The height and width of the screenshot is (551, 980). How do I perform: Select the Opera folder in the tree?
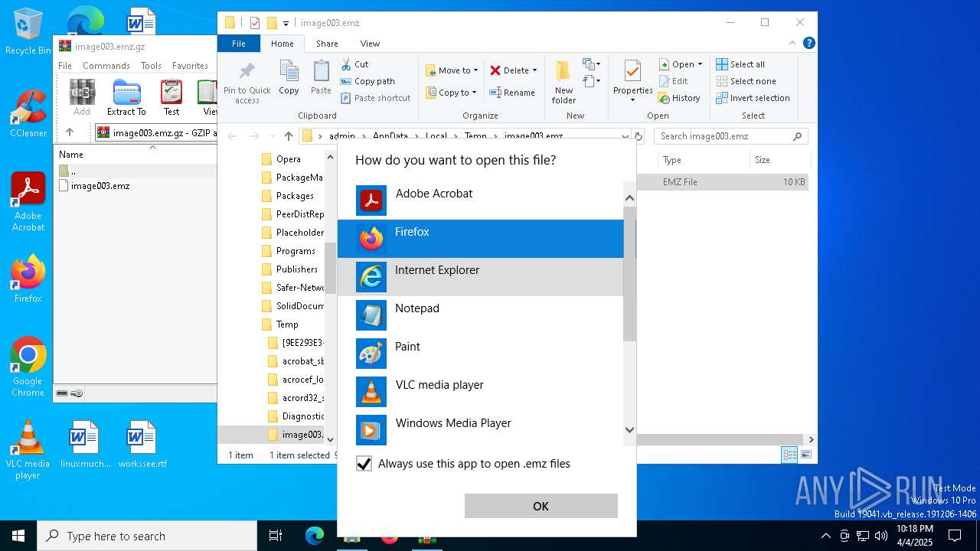point(281,159)
